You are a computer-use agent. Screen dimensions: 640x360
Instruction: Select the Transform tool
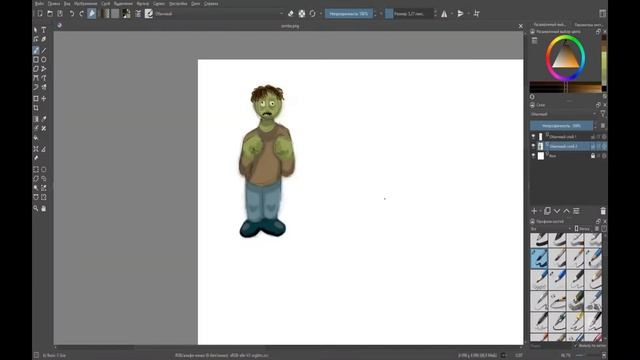point(36,98)
